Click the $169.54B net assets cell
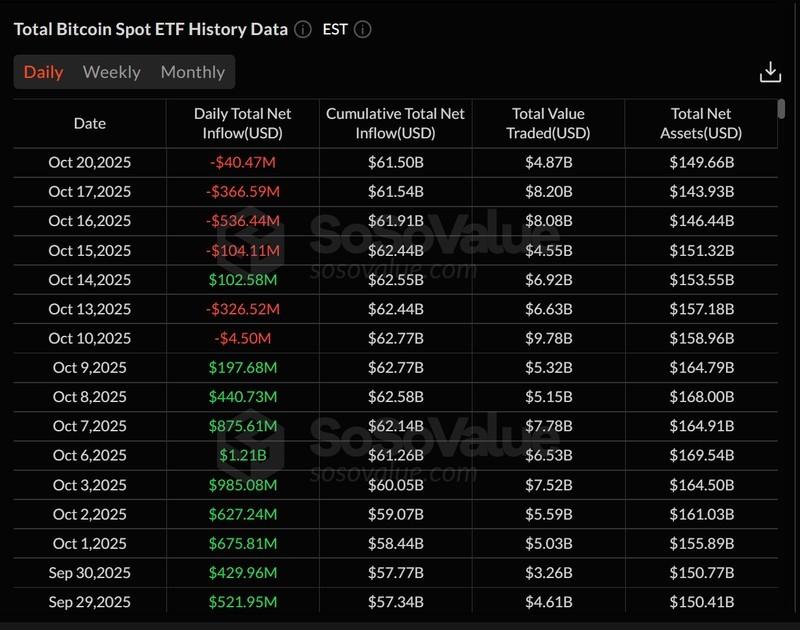The height and width of the screenshot is (630, 800). 701,455
